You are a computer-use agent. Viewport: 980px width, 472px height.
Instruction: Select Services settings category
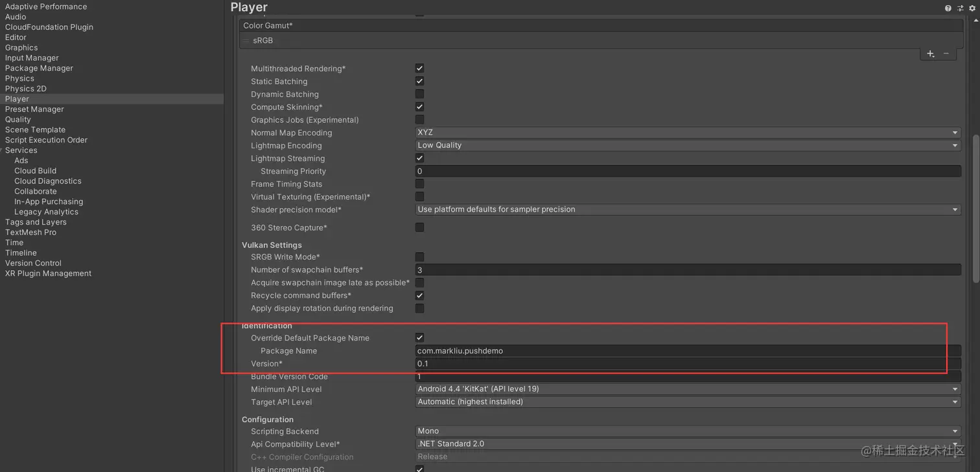pyautogui.click(x=21, y=150)
